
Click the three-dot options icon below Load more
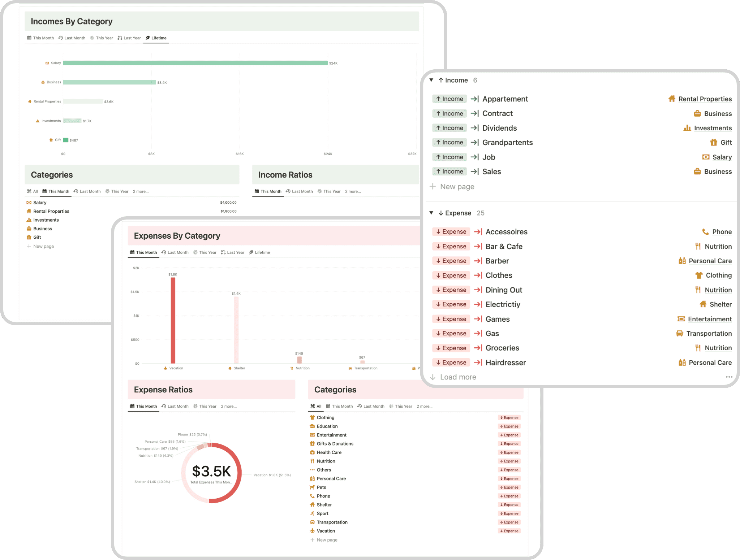click(x=729, y=377)
